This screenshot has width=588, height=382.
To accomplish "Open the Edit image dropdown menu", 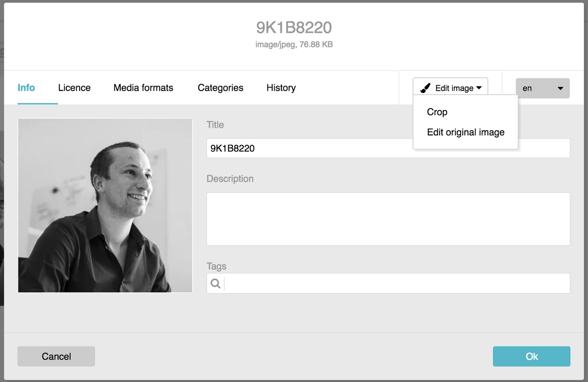I will (x=450, y=88).
